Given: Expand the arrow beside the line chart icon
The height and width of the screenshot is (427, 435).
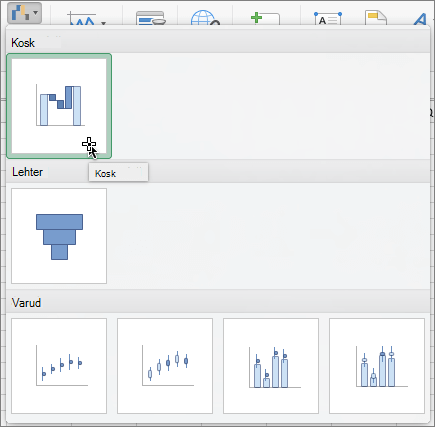Looking at the screenshot, I should [x=103, y=23].
